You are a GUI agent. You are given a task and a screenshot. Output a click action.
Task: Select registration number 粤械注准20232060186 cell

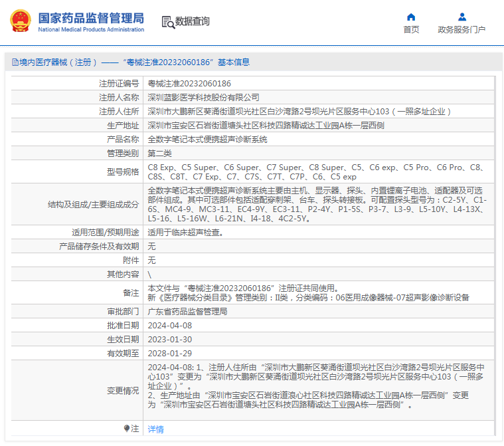318,84
